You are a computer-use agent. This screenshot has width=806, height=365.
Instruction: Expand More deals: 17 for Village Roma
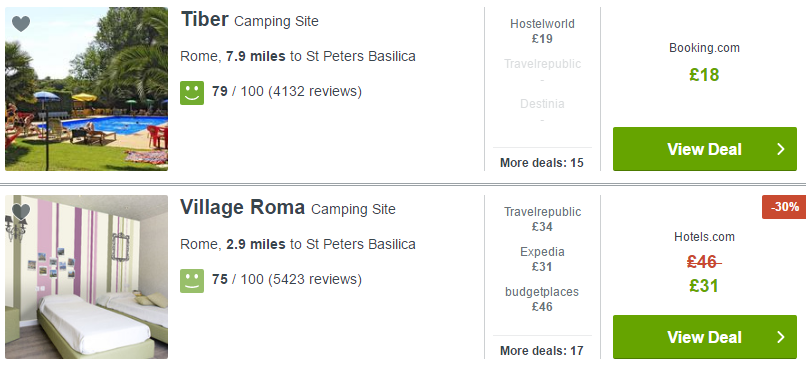click(542, 351)
